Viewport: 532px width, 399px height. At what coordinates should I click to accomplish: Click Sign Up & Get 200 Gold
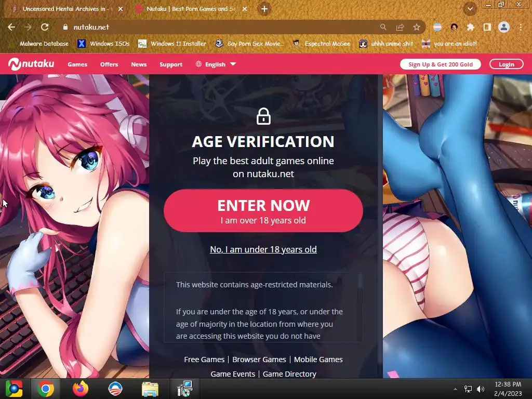tap(441, 64)
